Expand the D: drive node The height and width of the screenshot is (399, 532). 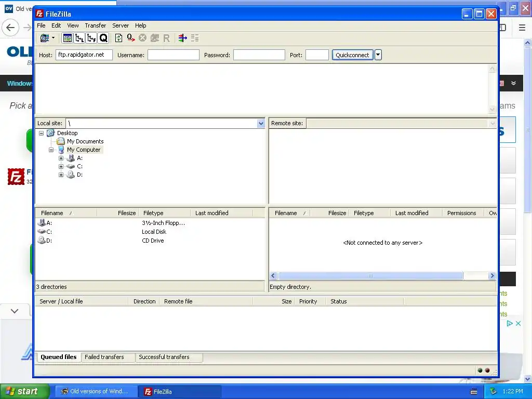pos(61,175)
